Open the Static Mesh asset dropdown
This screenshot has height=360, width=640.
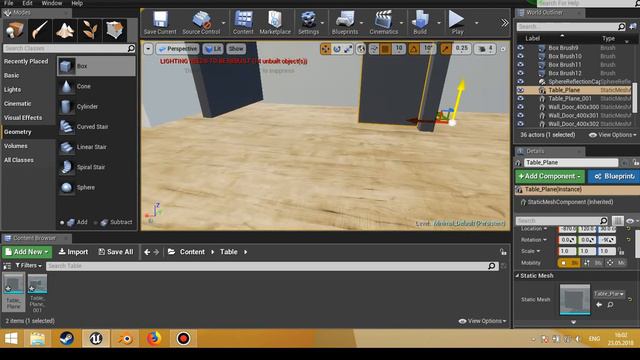[609, 294]
